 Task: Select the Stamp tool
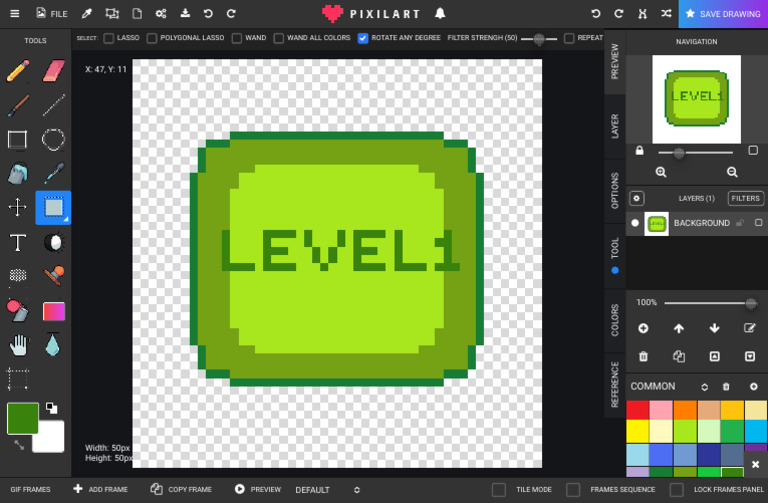[54, 276]
